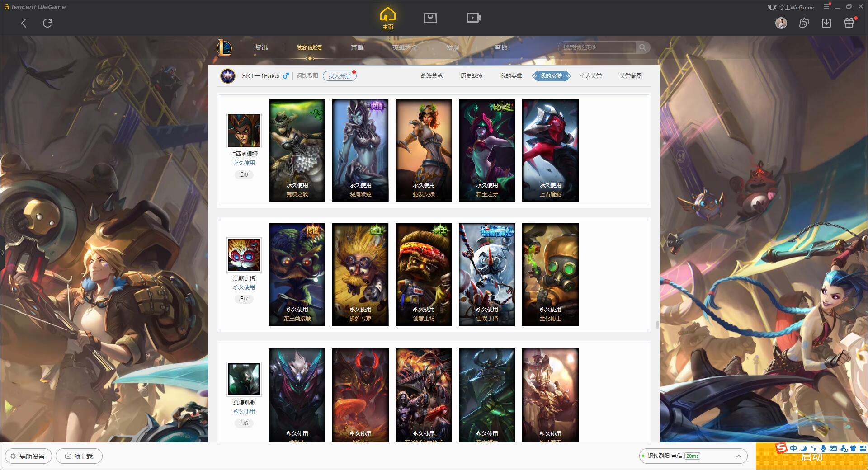This screenshot has width=868, height=470.
Task: Open the 碧玉之牙 skin card
Action: [x=487, y=150]
